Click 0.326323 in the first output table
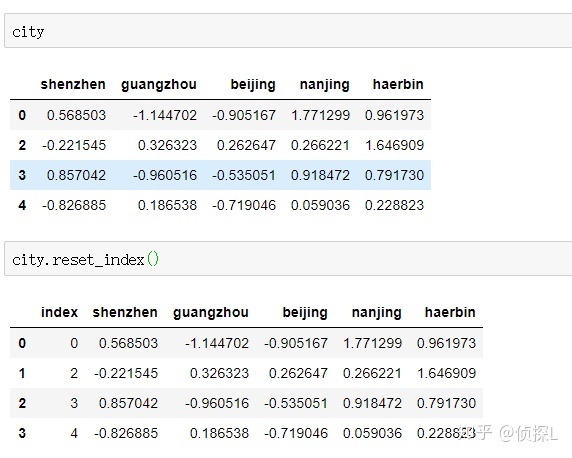 (167, 145)
